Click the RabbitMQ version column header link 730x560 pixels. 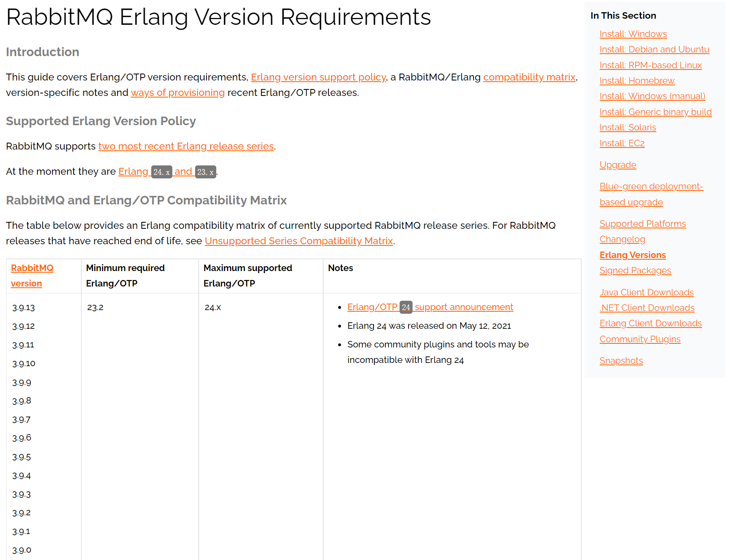click(32, 276)
